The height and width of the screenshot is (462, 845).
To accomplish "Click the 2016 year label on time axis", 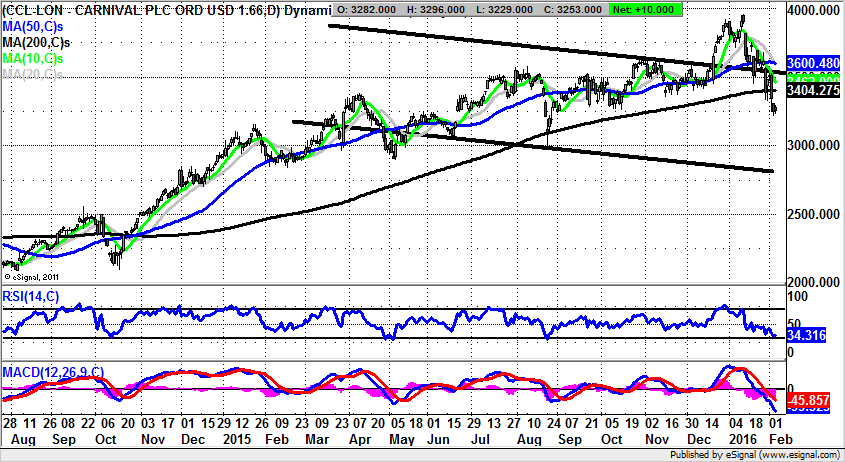I will [x=741, y=439].
